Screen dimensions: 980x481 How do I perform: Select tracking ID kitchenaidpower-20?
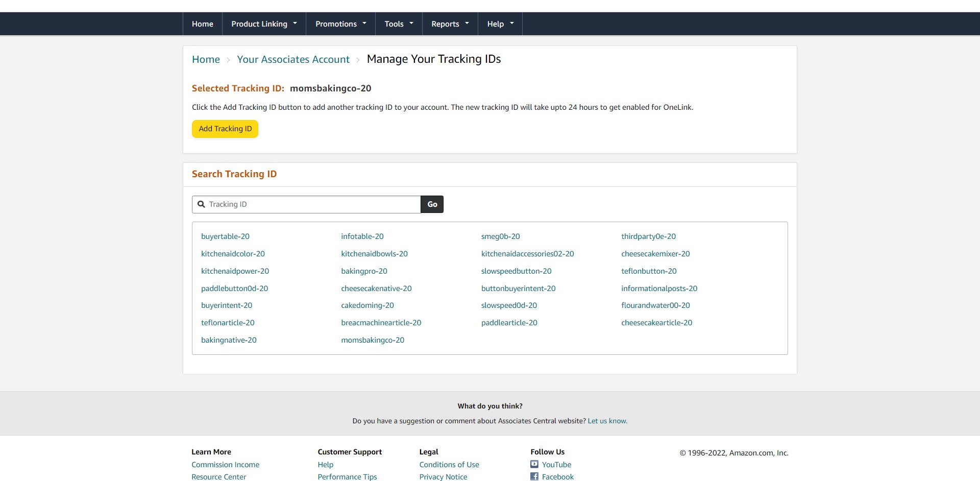pos(235,271)
